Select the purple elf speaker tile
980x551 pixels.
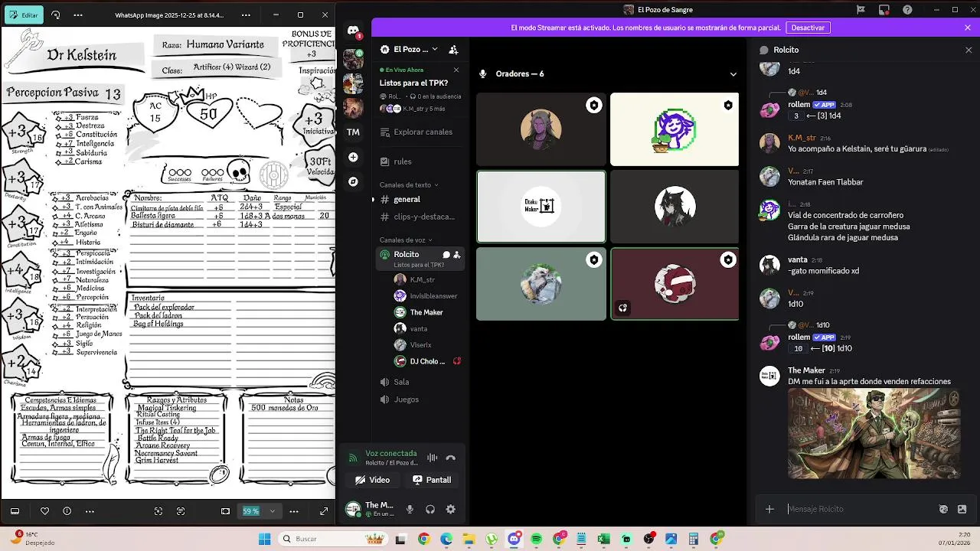coord(541,129)
